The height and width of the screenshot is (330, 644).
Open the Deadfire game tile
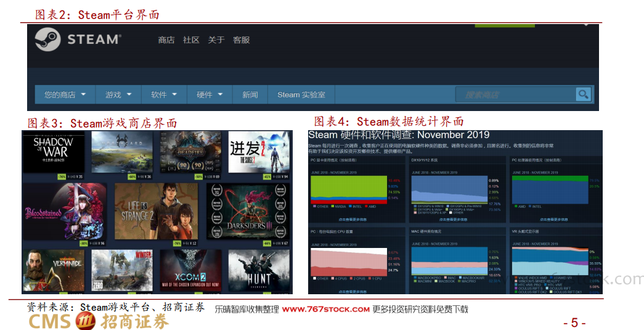click(190, 152)
